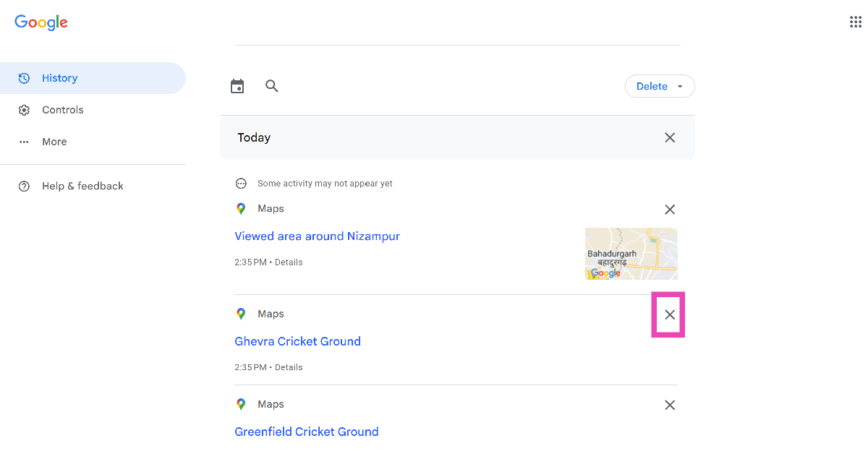Select History in the sidebar

[x=59, y=78]
